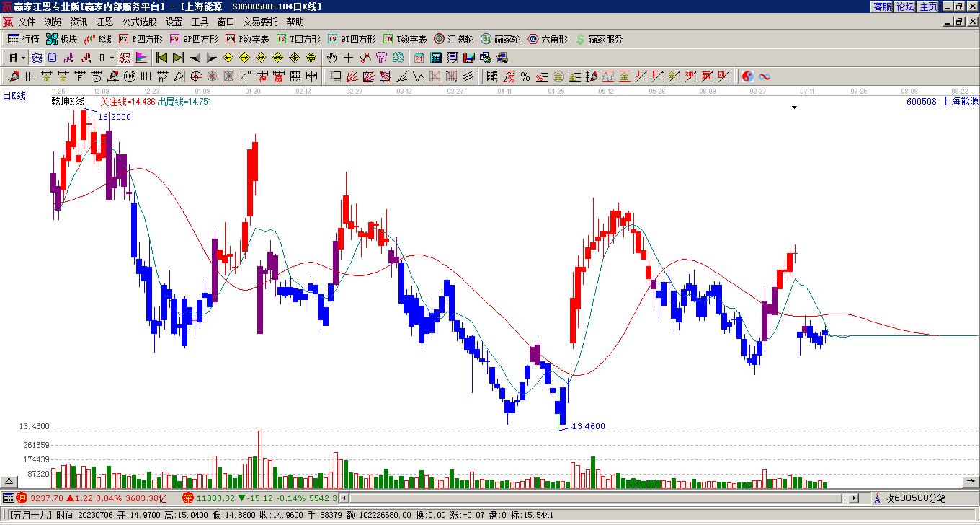Select the red pencil drawing tool
The height and width of the screenshot is (525, 980).
click(13, 76)
